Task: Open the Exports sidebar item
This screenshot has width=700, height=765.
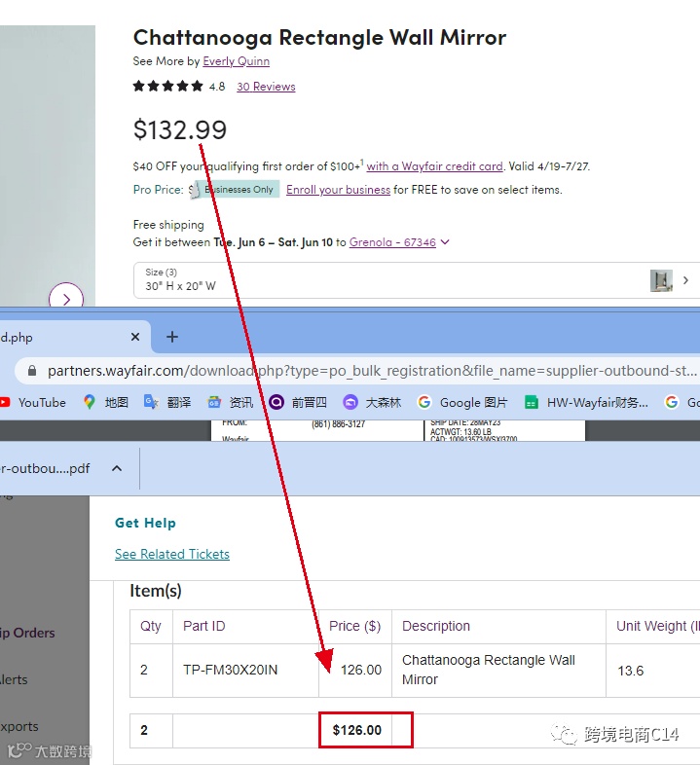Action: point(19,726)
